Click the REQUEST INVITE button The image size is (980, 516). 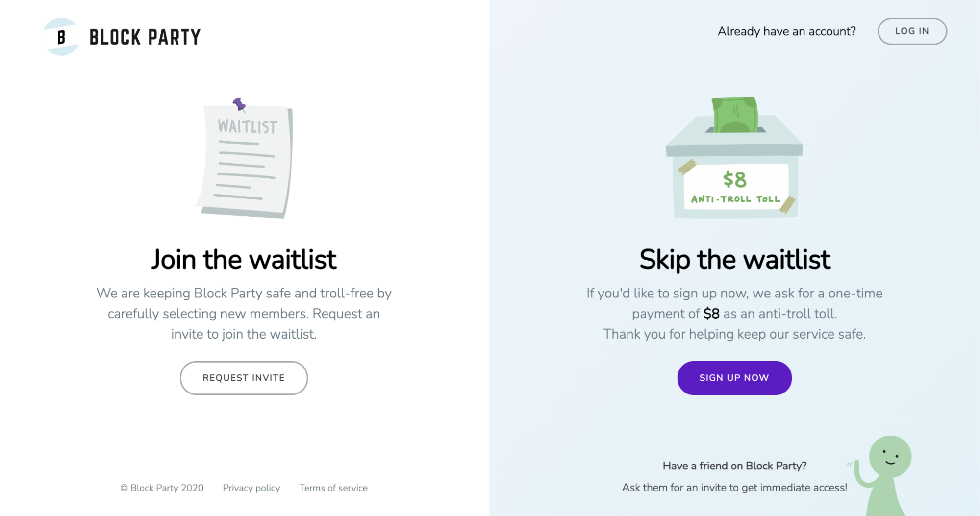(x=244, y=378)
